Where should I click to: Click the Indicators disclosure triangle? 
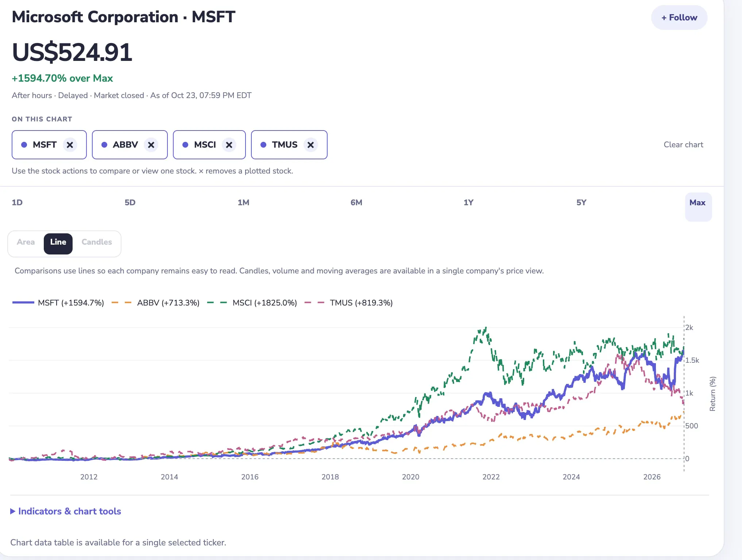click(x=12, y=511)
